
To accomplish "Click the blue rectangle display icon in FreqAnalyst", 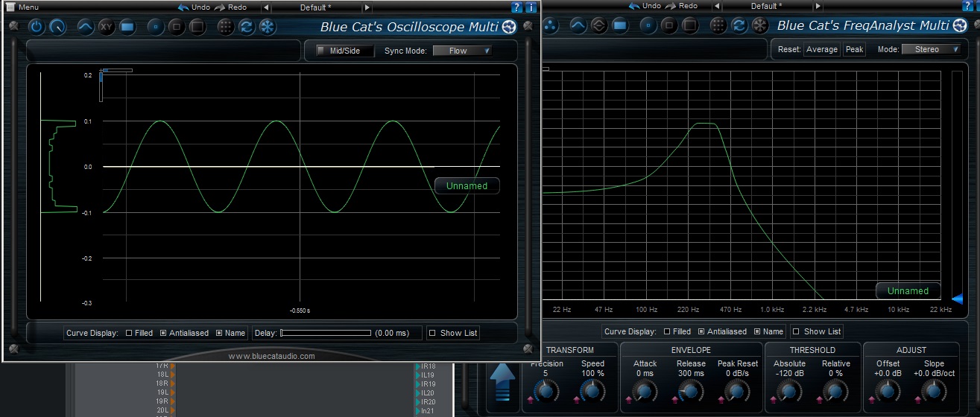I will click(x=619, y=25).
